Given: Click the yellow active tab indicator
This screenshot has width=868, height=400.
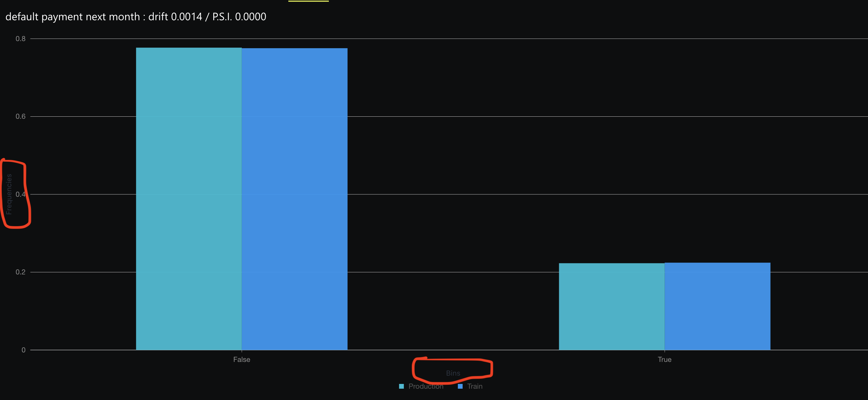Looking at the screenshot, I should [308, 1].
